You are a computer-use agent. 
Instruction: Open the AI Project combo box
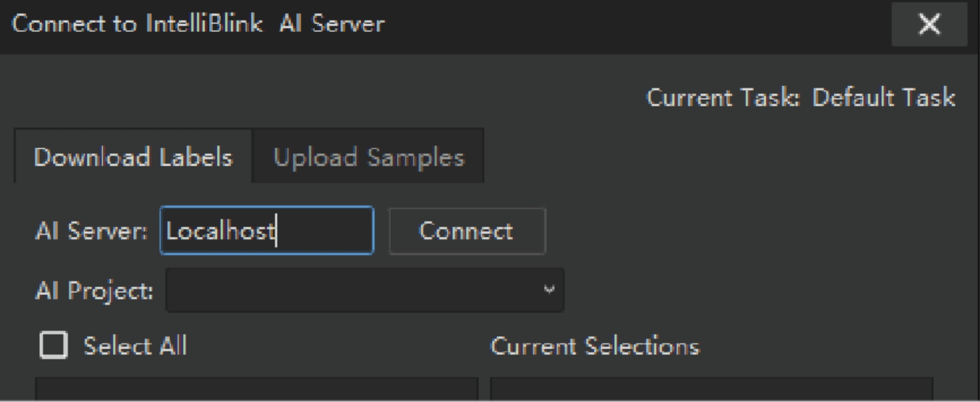353,290
